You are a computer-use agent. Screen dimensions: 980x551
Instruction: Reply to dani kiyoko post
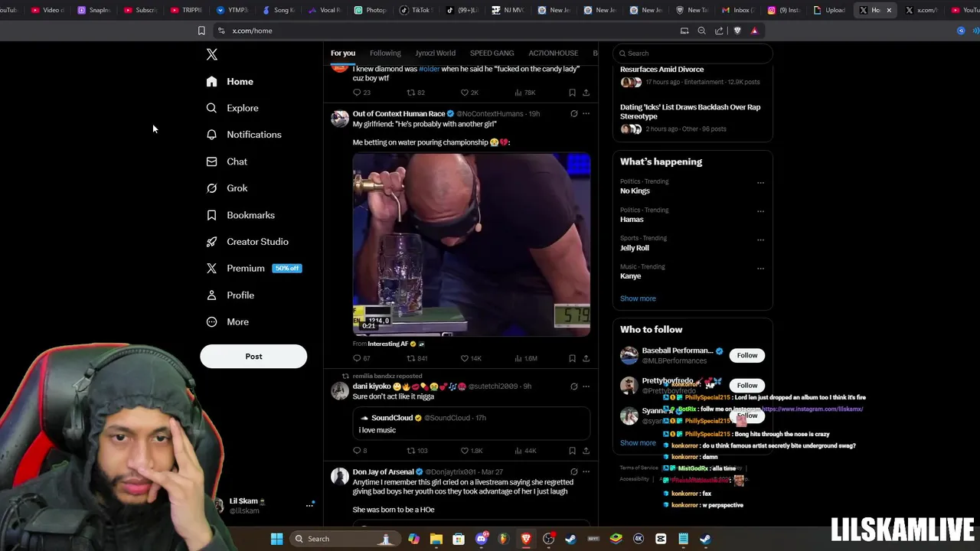pos(360,451)
